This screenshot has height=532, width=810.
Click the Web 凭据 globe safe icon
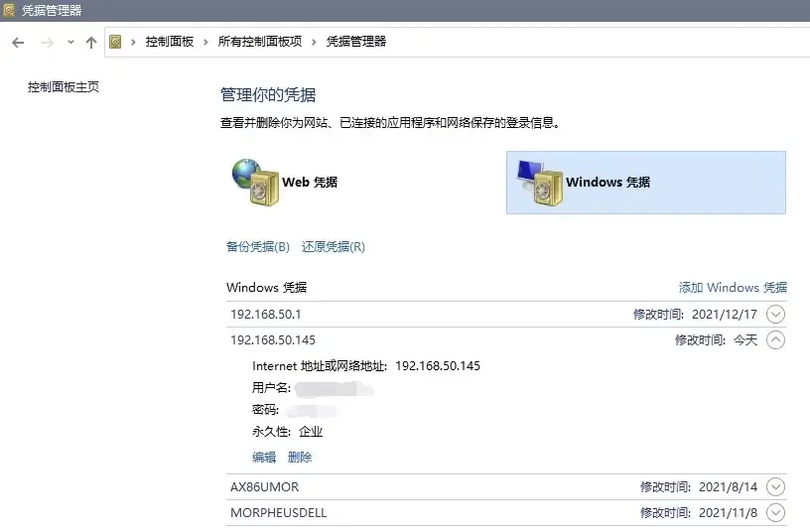click(255, 183)
